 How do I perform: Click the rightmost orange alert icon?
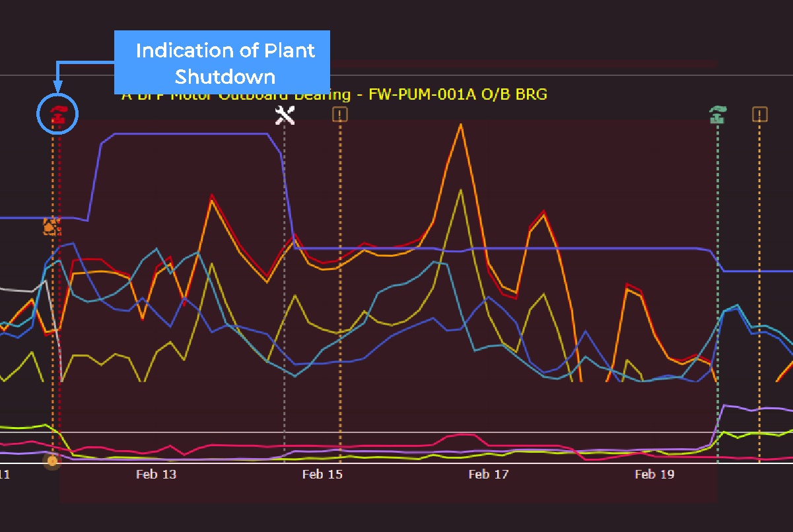[760, 115]
